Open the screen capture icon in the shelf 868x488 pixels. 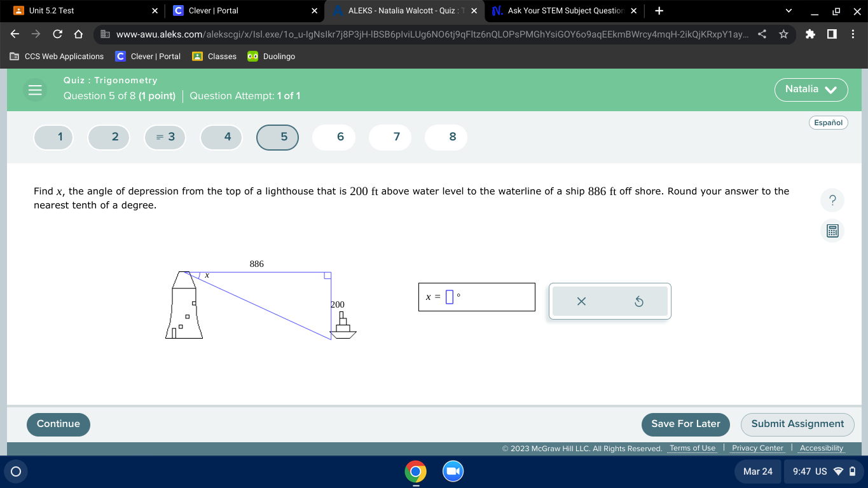point(452,471)
